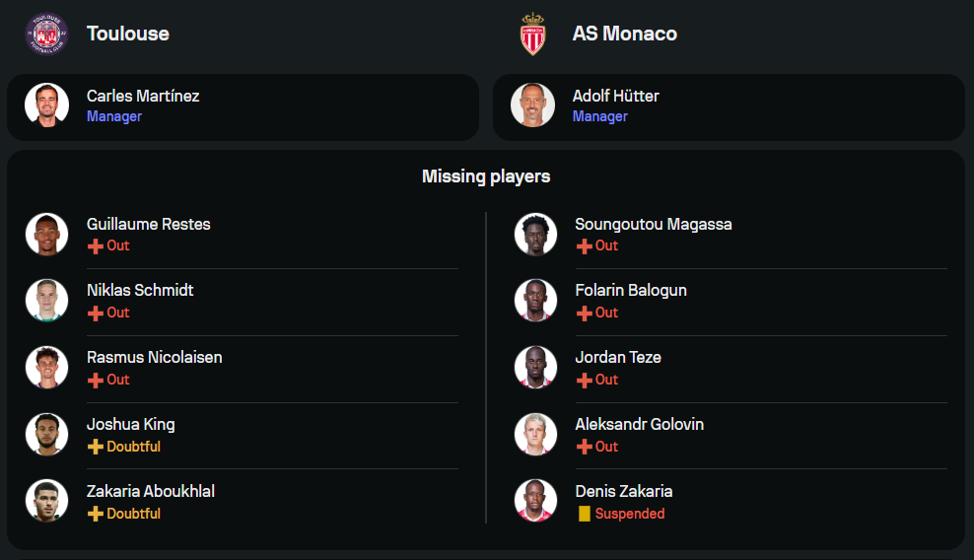Open Carles Martínez manager photo
This screenshot has height=560, width=974.
coord(47,105)
